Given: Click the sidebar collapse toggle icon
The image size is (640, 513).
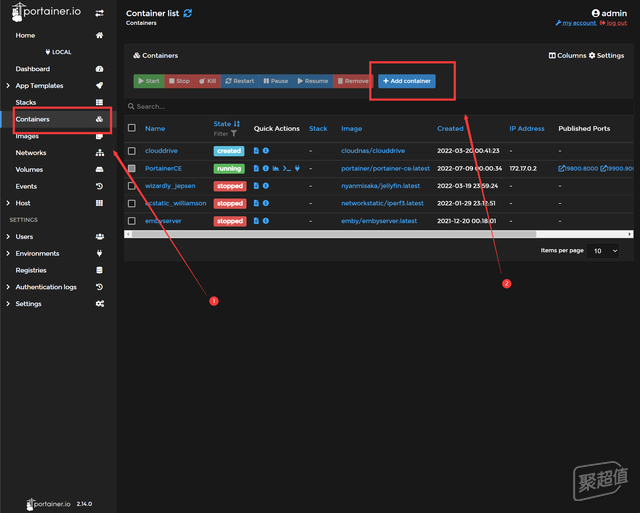Looking at the screenshot, I should click(x=99, y=13).
